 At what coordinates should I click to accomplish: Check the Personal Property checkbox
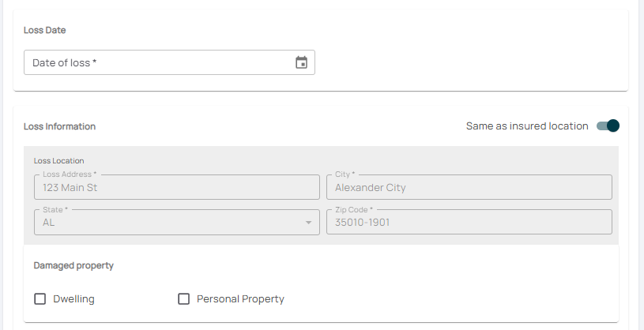tap(184, 299)
